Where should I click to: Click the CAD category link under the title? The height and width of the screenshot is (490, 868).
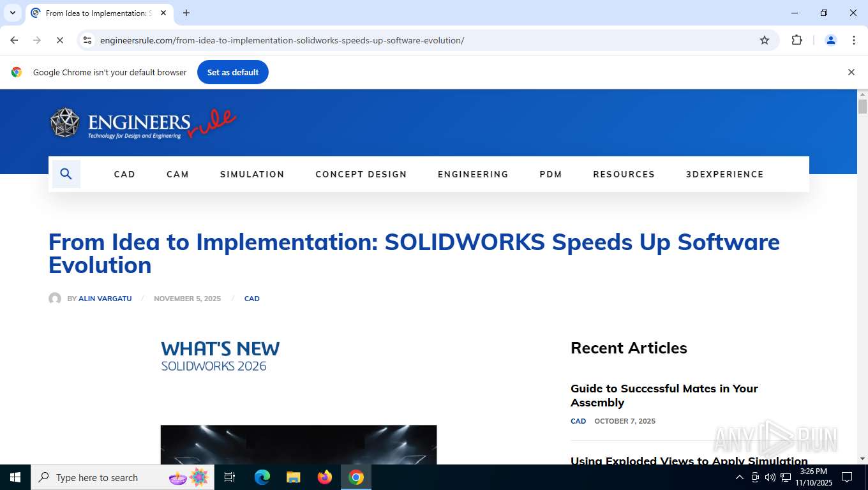tap(251, 299)
